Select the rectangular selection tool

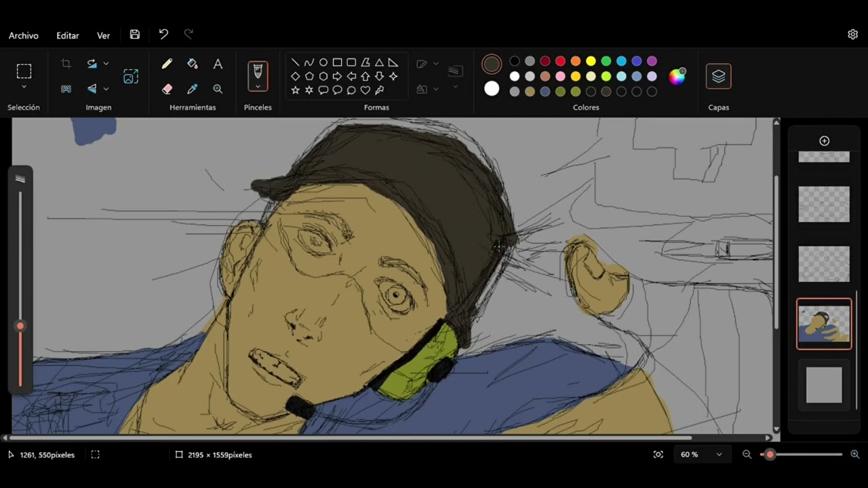coord(24,71)
